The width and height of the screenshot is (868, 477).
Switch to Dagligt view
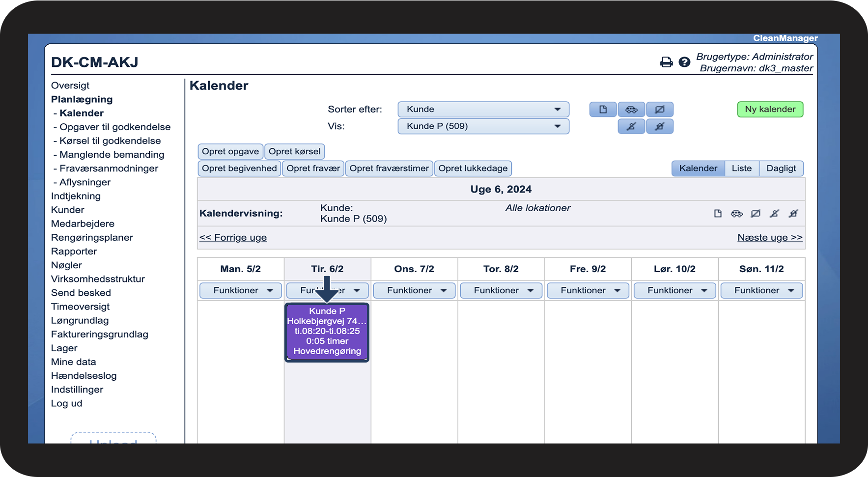click(781, 168)
